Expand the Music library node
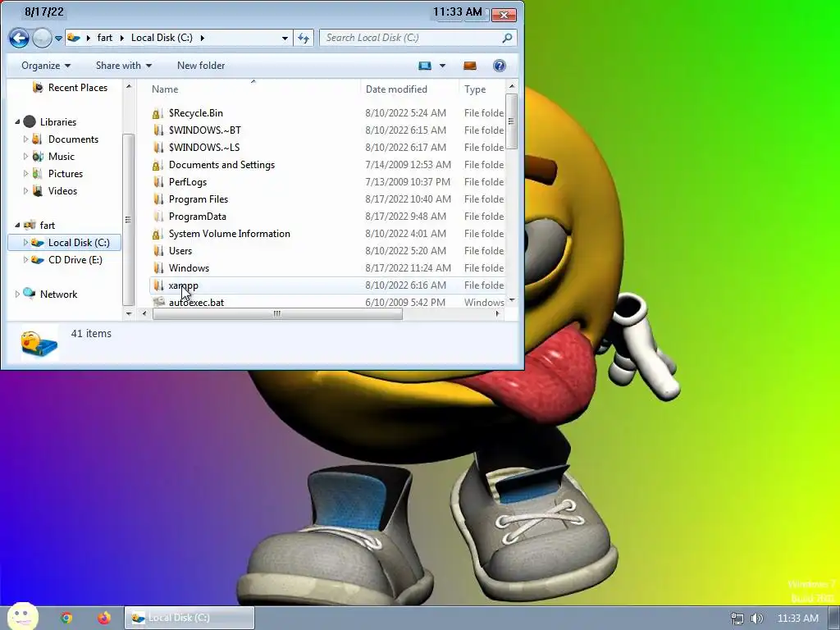840x630 pixels. [25, 157]
